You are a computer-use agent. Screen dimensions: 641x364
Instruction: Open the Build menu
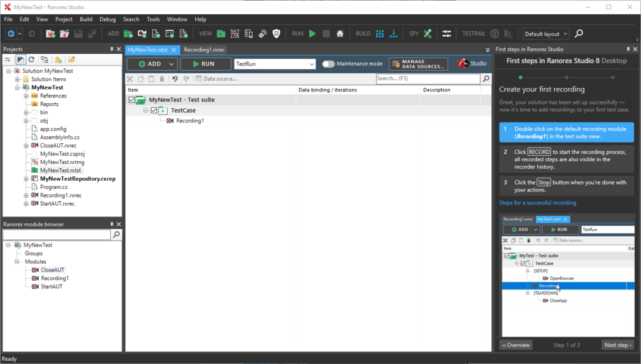pos(86,19)
